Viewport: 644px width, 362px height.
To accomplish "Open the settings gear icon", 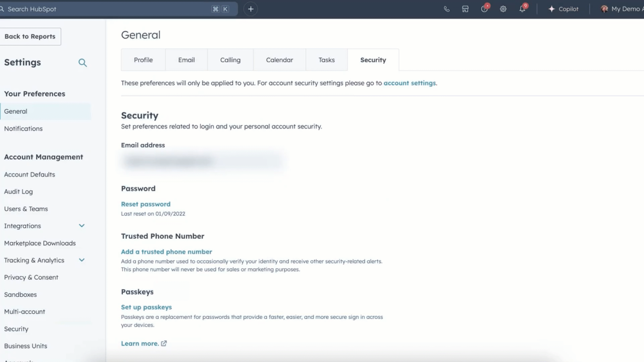I will [503, 9].
